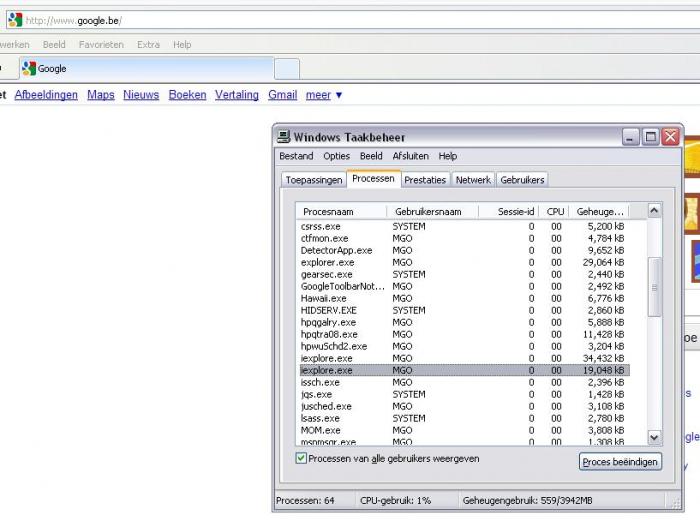Screen dimensions: 700x527
Task: Click the address bar with google.be URL
Action: tap(353, 21)
